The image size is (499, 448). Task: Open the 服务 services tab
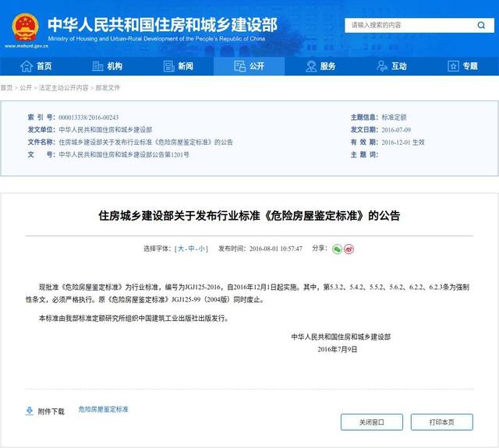pos(320,66)
